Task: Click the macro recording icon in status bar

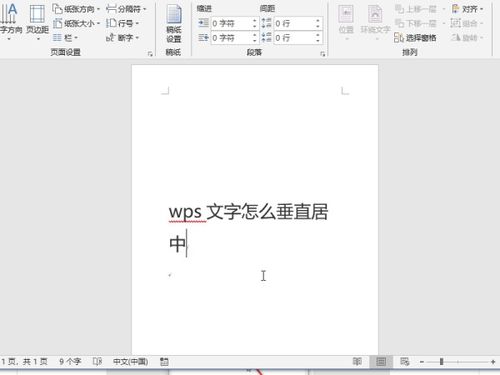Action: [x=164, y=362]
